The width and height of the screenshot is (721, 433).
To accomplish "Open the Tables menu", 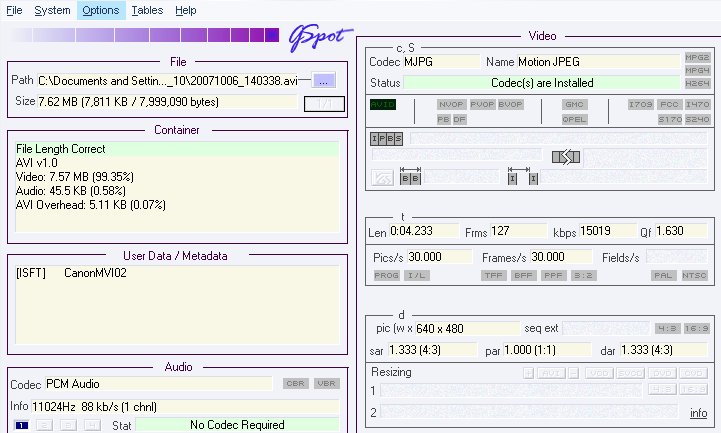I will pos(147,10).
